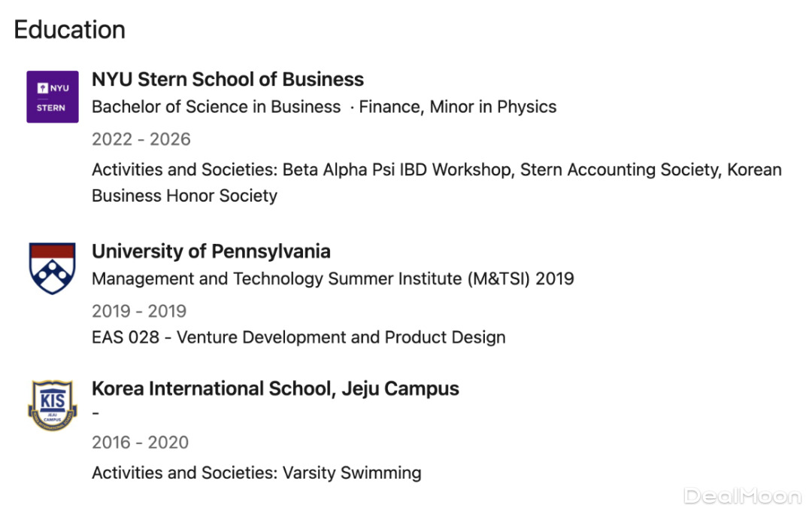The image size is (812, 514).
Task: Select the Management and Technology Summer Institute line
Action: [x=332, y=279]
